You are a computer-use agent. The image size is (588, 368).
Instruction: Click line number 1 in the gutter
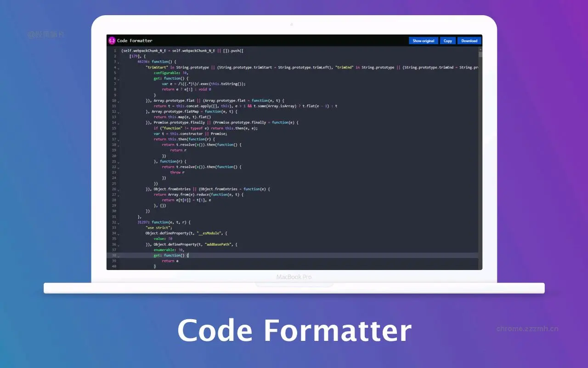(114, 51)
